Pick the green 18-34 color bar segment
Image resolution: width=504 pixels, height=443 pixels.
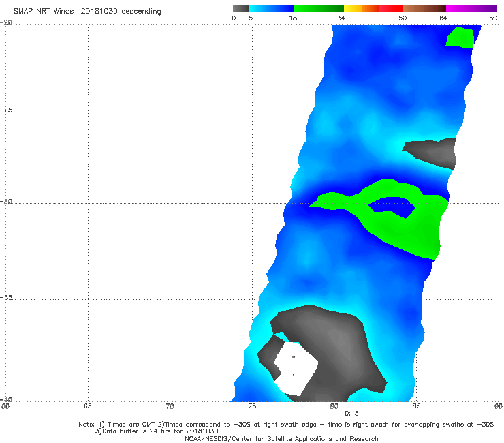(x=319, y=8)
